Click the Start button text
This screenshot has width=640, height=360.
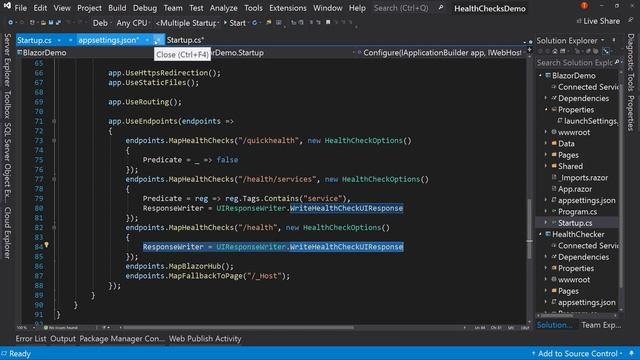237,23
